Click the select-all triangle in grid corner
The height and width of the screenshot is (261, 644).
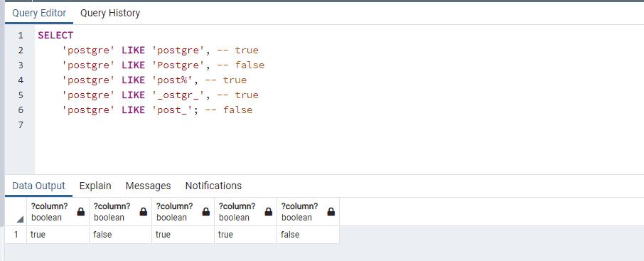20,220
